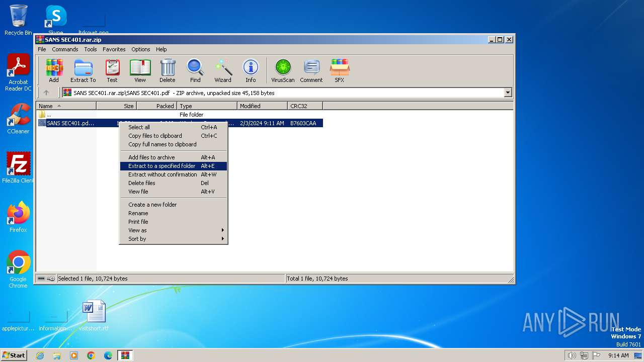
Task: Open Windows Explorer from taskbar
Action: 57,355
